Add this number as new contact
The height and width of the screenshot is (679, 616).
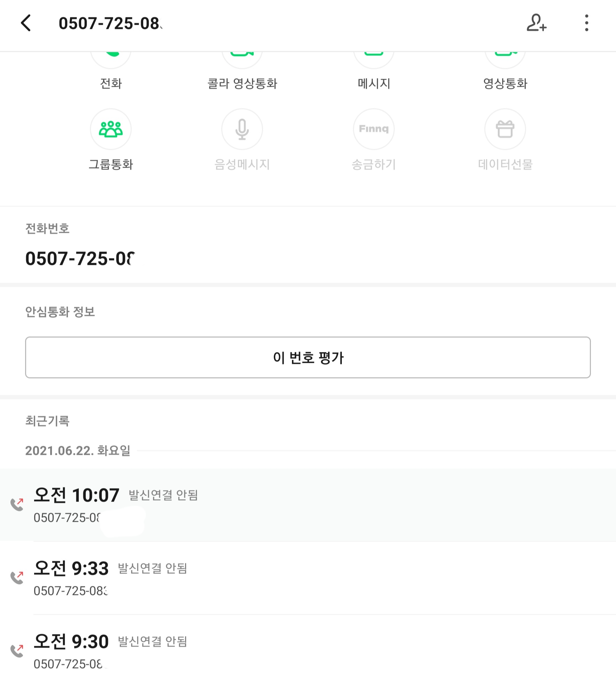tap(536, 23)
